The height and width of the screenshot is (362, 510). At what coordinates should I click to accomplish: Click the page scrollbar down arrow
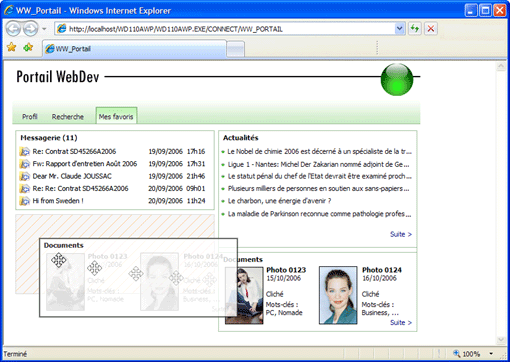pyautogui.click(x=501, y=340)
